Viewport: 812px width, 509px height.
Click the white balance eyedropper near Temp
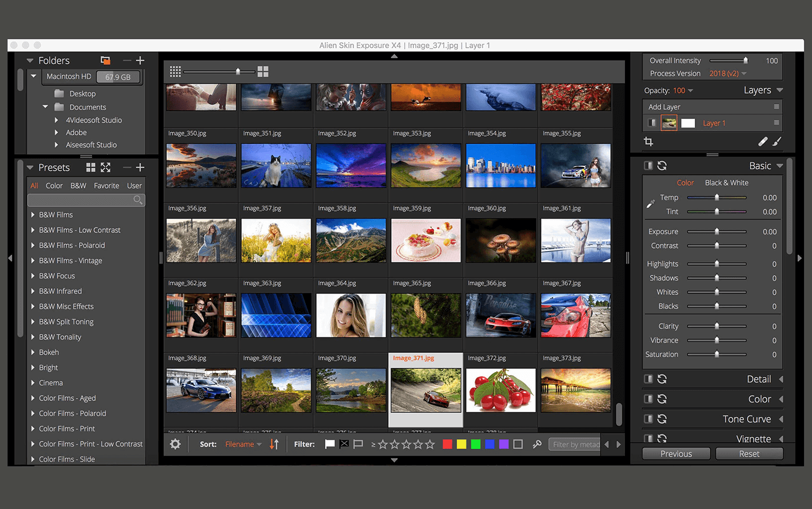pos(650,204)
